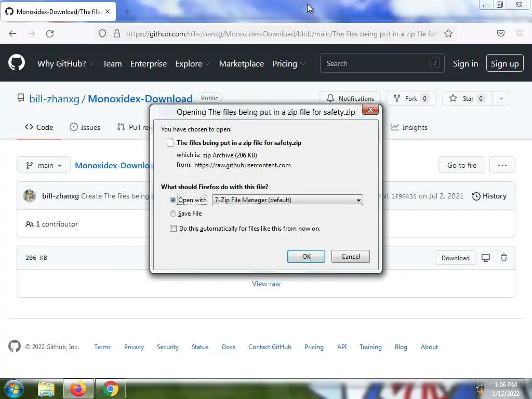532x399 pixels.
Task: Click the footer GitHub logo
Action: pyautogui.click(x=15, y=347)
